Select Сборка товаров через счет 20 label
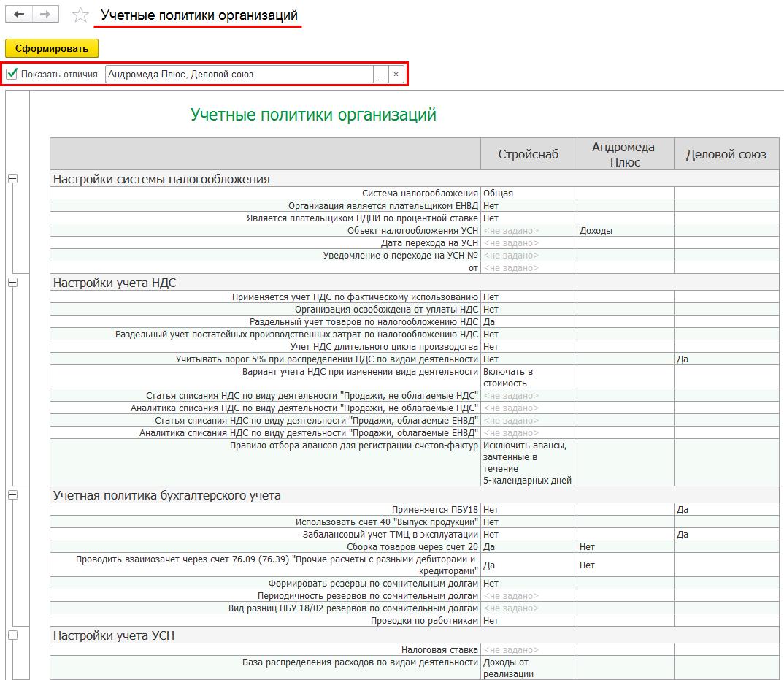 pyautogui.click(x=412, y=547)
